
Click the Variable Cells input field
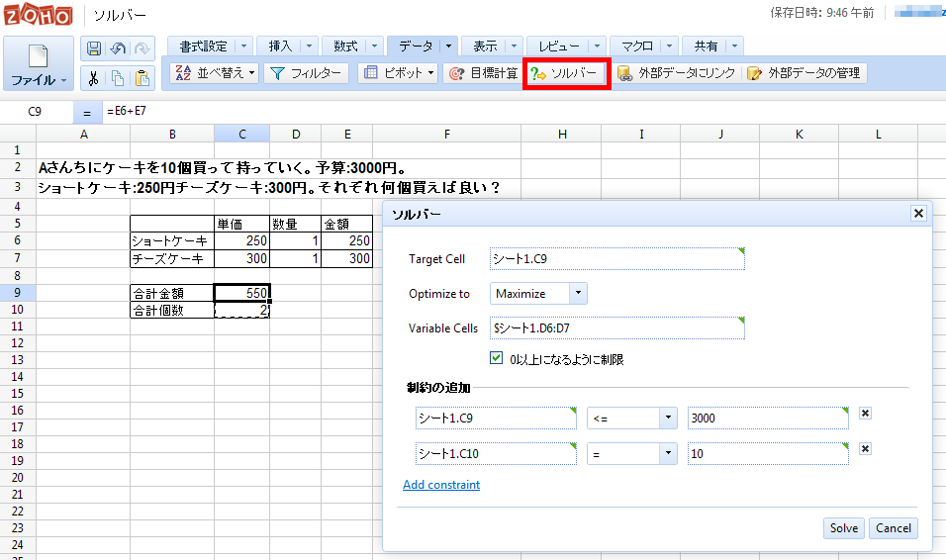(x=617, y=328)
